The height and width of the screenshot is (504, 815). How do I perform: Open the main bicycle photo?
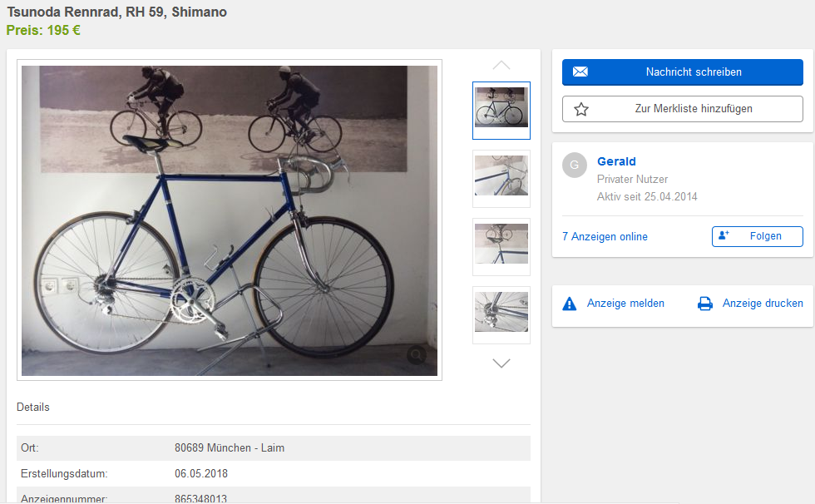pos(229,220)
